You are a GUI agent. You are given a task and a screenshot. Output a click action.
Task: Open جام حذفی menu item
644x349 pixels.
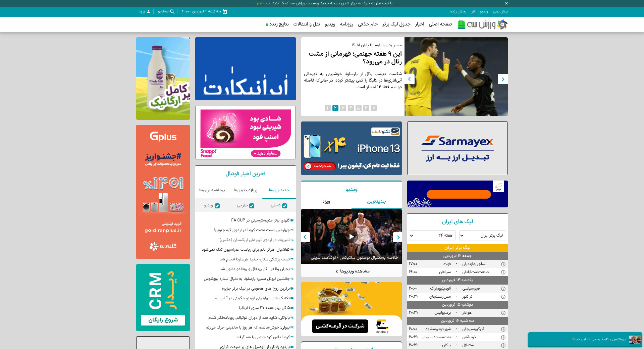point(368,24)
